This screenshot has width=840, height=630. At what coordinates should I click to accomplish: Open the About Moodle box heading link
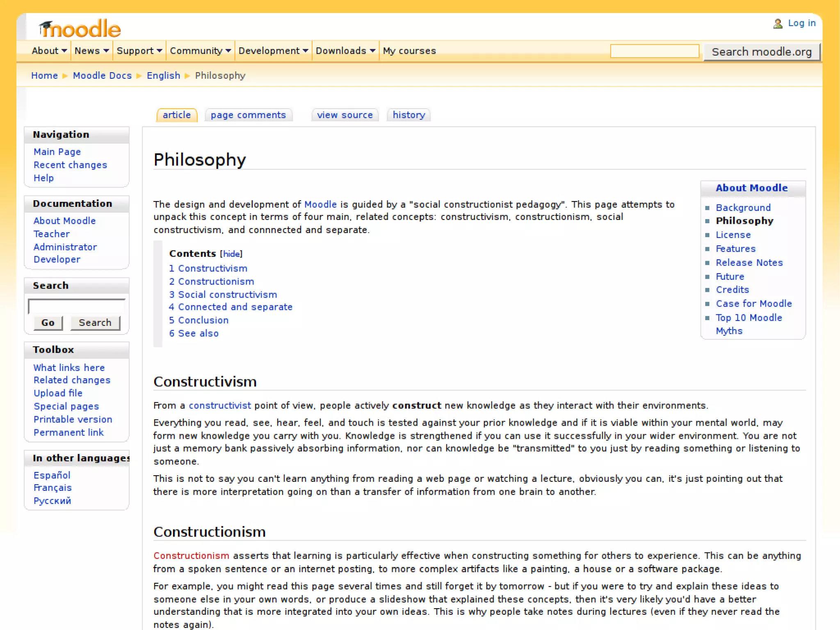click(751, 188)
